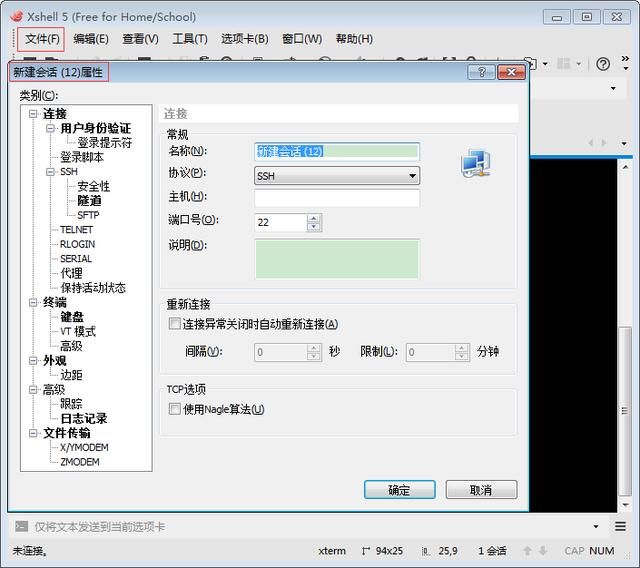
Task: Select 登录脚本 in category tree
Action: [x=82, y=157]
